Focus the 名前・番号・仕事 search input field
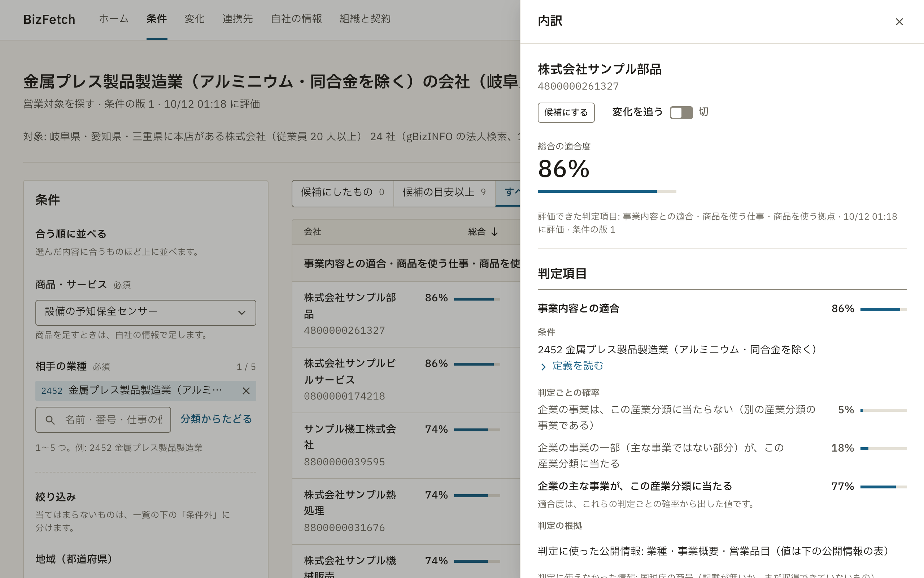Image resolution: width=924 pixels, height=578 pixels. tap(103, 420)
